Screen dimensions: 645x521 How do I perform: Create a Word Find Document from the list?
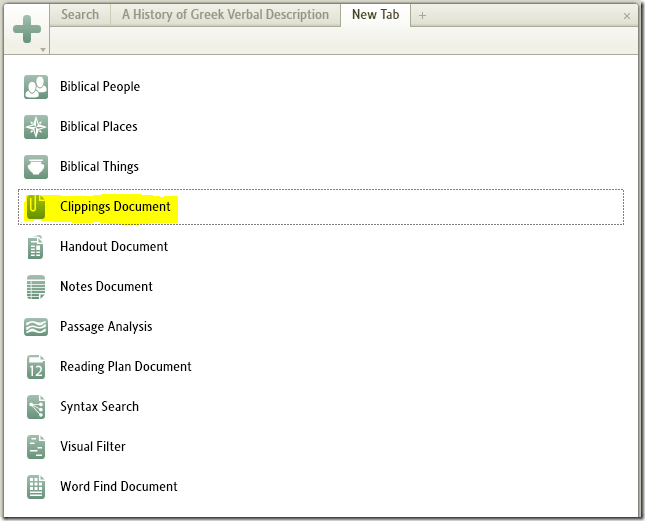tap(118, 487)
